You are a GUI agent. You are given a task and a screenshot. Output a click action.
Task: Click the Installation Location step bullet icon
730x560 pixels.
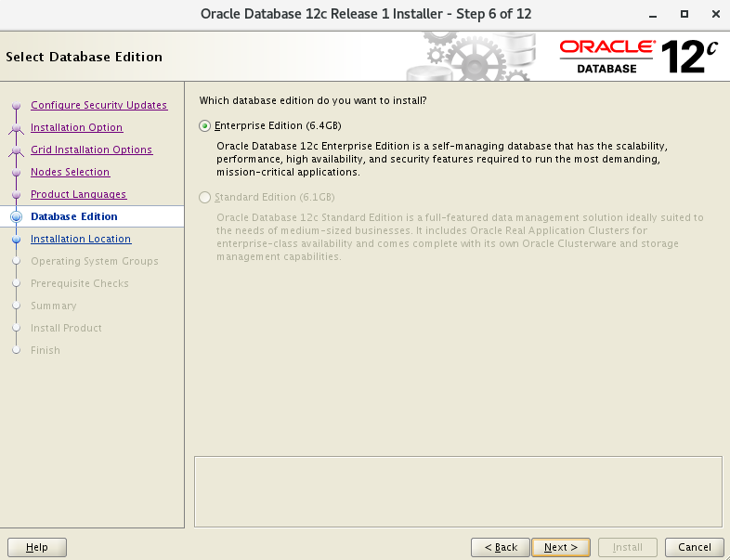pyautogui.click(x=17, y=240)
